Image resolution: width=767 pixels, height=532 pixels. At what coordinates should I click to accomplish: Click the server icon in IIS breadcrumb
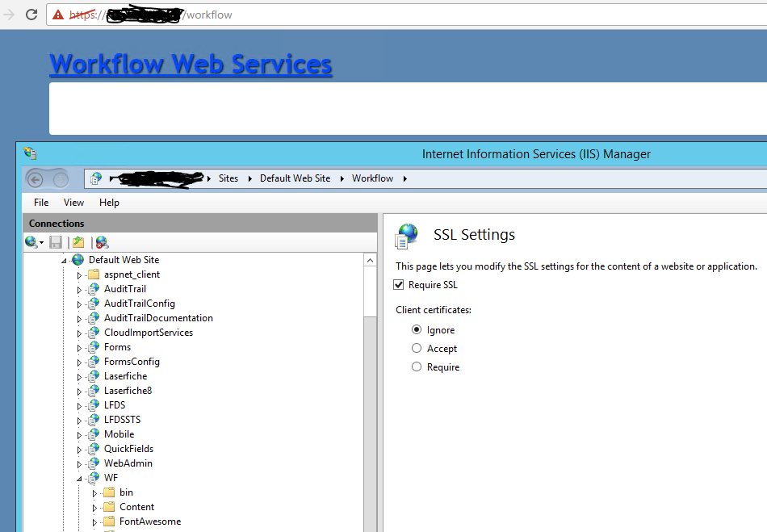coord(96,178)
